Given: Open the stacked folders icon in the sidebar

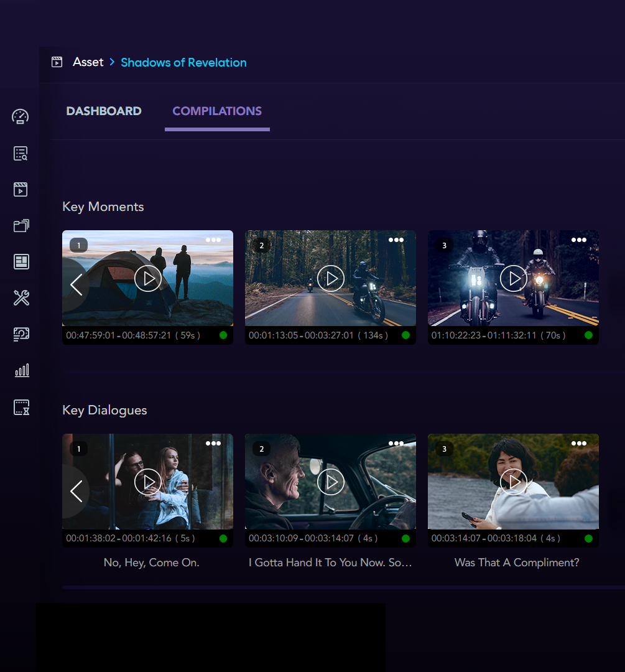Looking at the screenshot, I should [21, 225].
